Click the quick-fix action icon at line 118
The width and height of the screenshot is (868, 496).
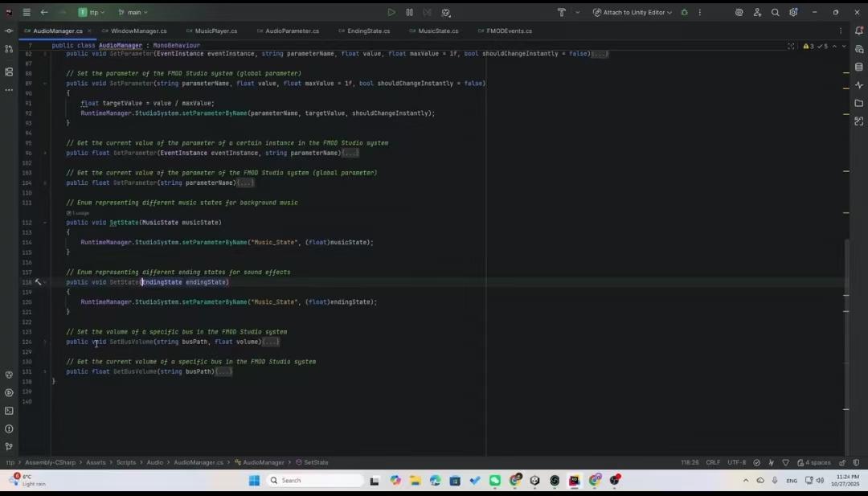pos(37,282)
